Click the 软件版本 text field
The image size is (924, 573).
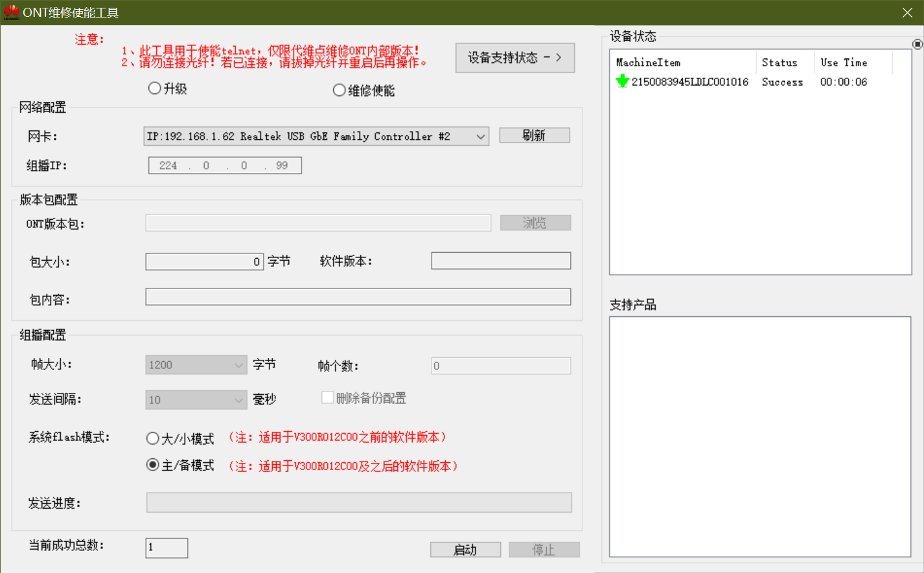pyautogui.click(x=501, y=261)
